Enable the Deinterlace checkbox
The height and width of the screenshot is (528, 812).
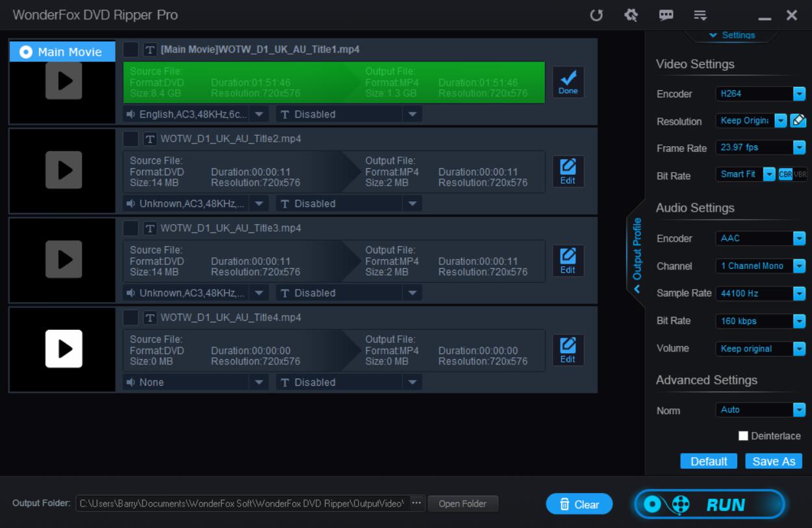[x=743, y=436]
